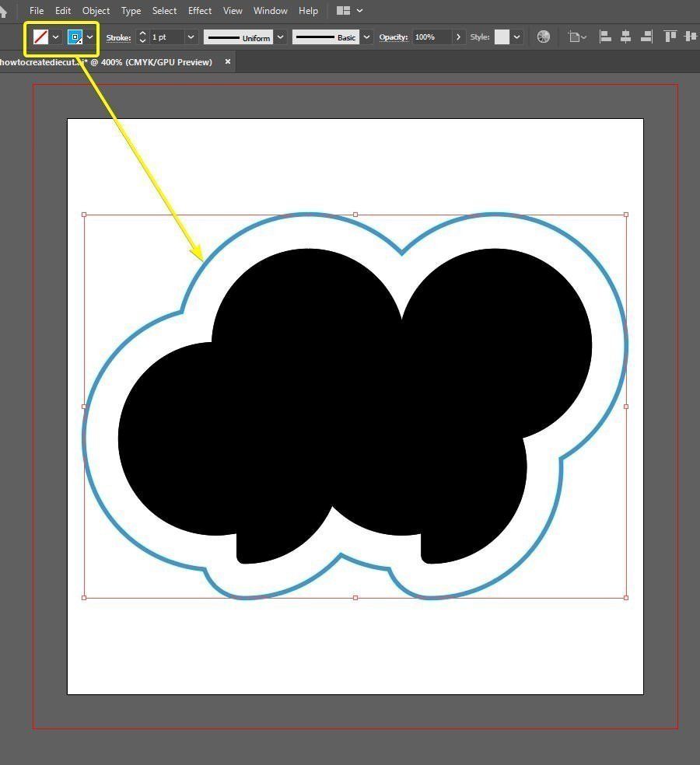Screen dimensions: 700x765
Task: Select the Recolor Artwork icon
Action: 543,37
